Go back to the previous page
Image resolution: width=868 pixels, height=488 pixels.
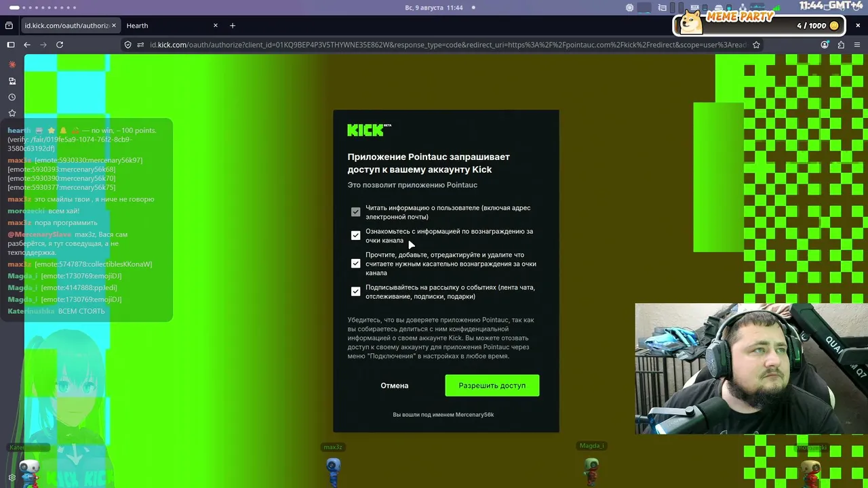pos(27,45)
